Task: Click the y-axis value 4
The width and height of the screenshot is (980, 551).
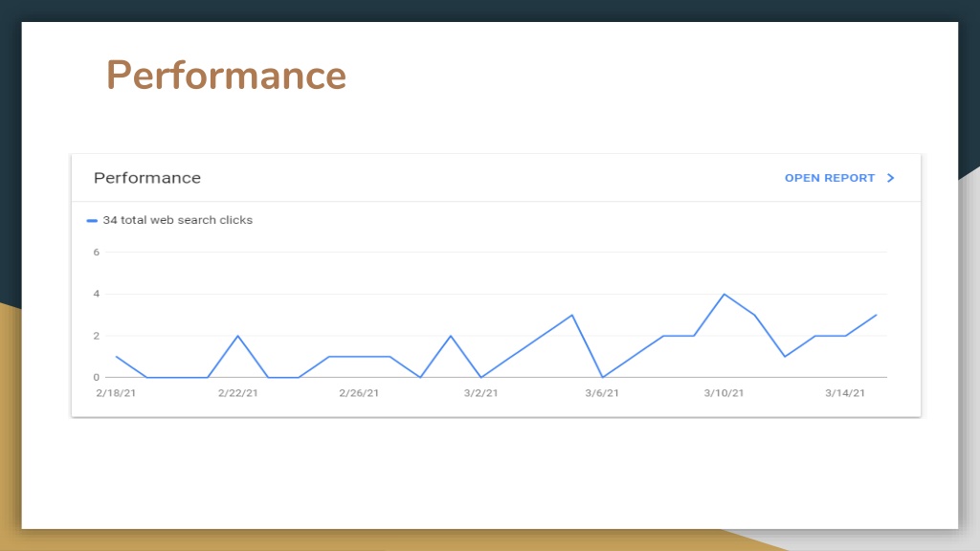Action: 97,294
